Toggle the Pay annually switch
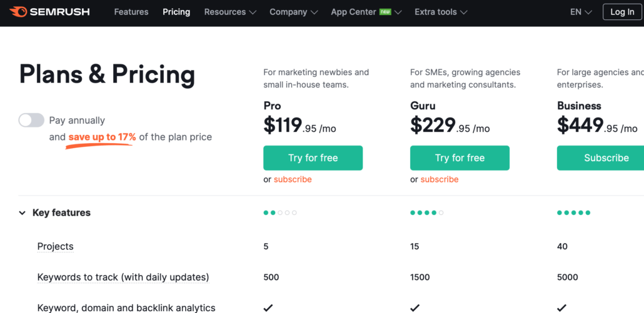644x313 pixels. click(x=31, y=120)
